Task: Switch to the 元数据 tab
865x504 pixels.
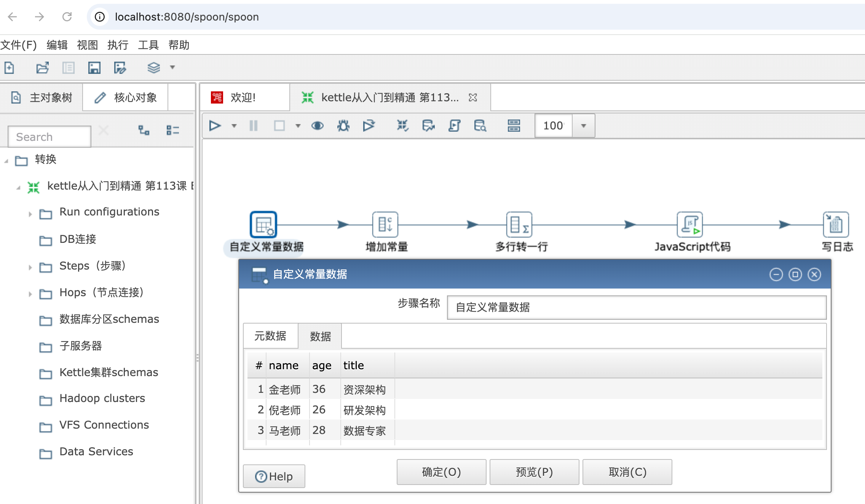Action: click(x=270, y=336)
